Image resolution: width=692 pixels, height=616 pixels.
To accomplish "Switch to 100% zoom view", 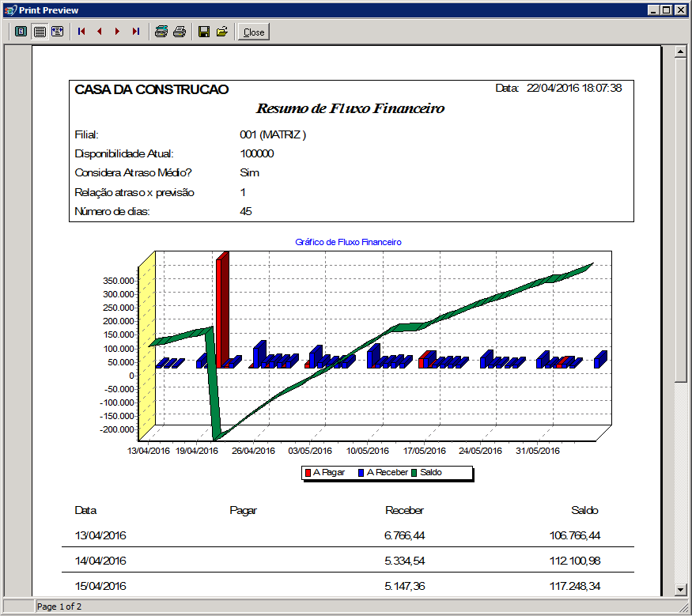I will [x=39, y=32].
